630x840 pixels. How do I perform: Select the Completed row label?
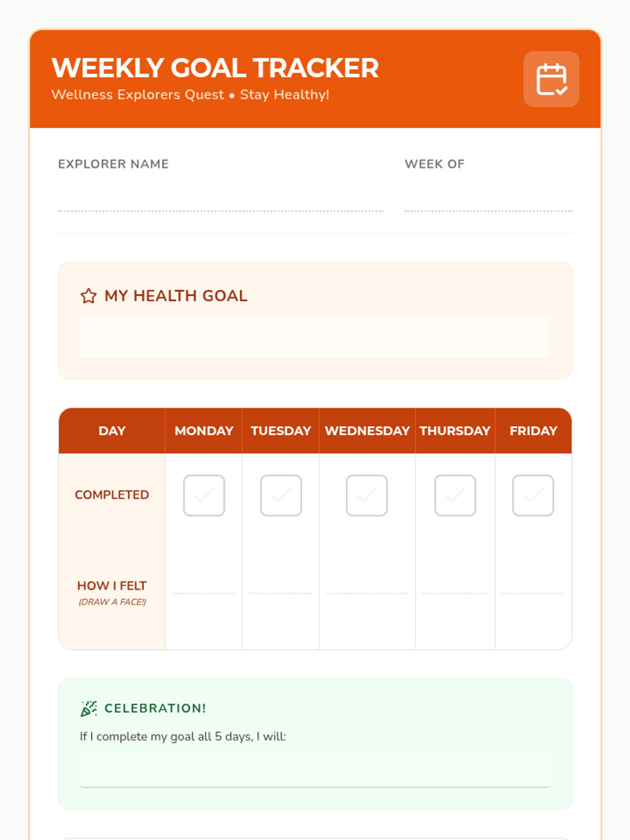(112, 495)
